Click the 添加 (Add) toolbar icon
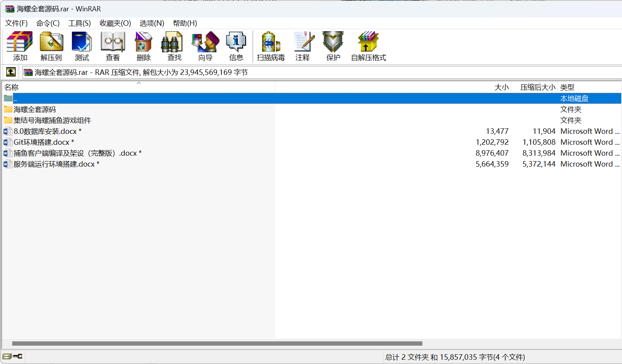 tap(20, 46)
